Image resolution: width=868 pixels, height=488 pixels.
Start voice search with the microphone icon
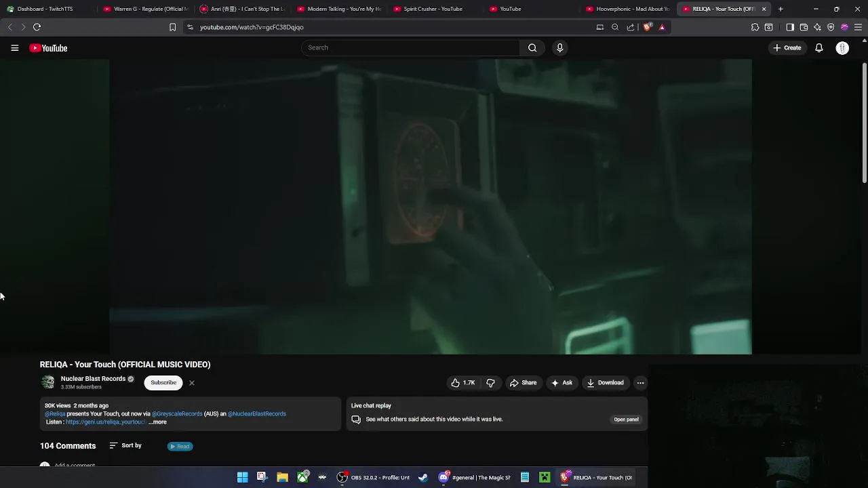point(559,47)
